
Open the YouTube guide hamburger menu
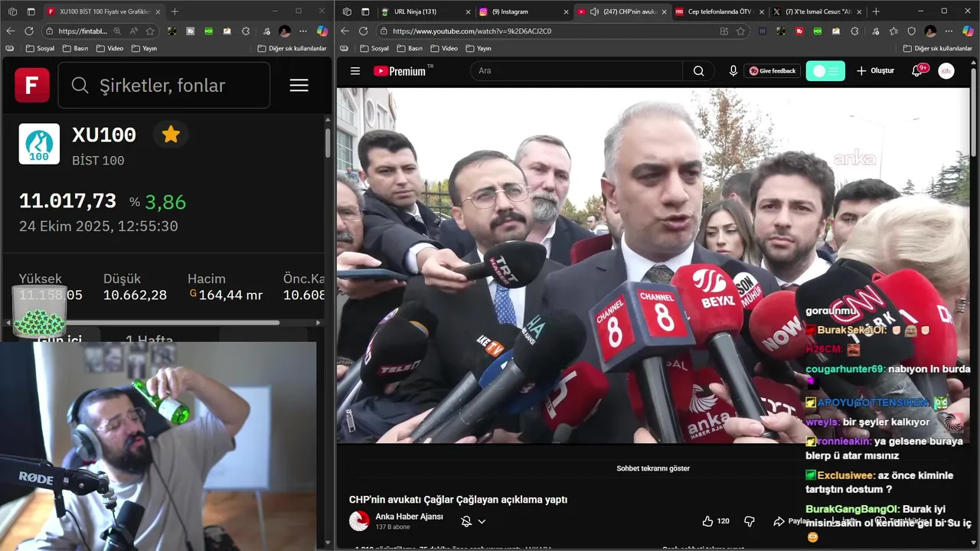click(355, 70)
